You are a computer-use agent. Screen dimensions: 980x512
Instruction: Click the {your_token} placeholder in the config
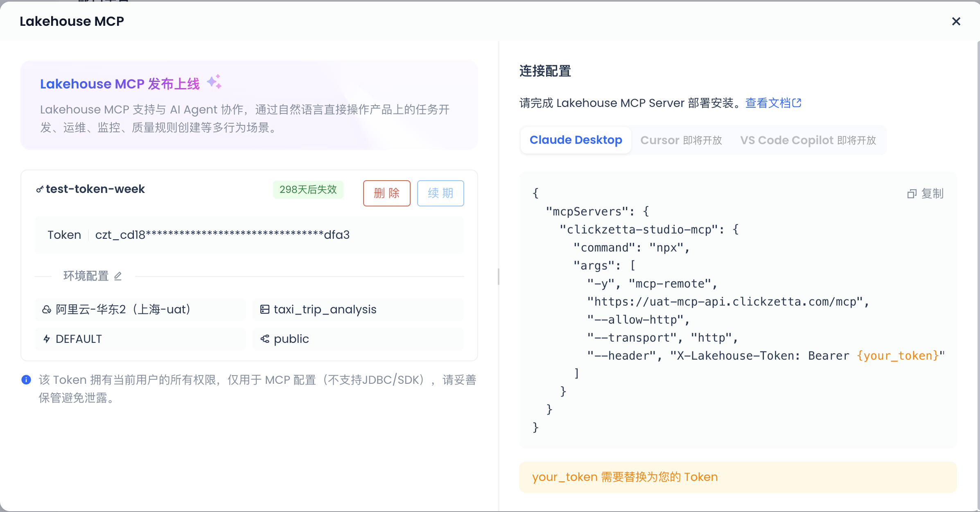(898, 356)
